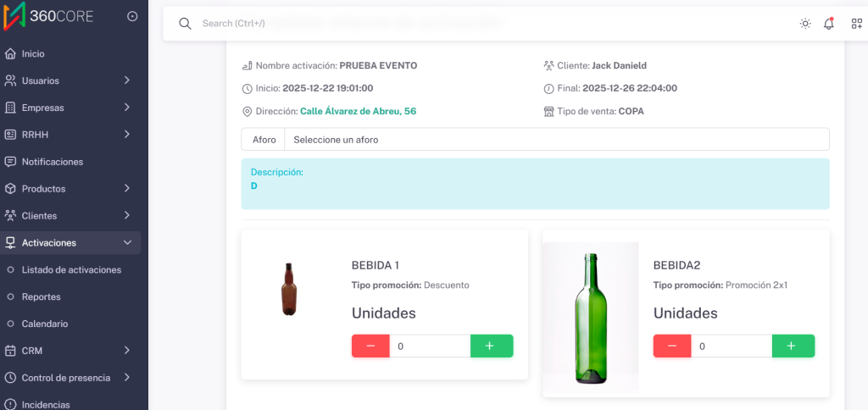Open the Aforo dropdown selector
The image size is (868, 410).
click(555, 139)
